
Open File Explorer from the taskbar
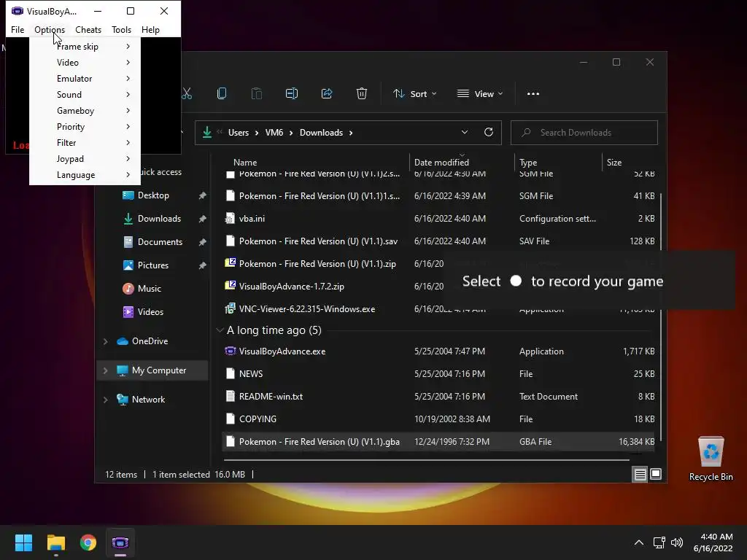[x=56, y=542]
